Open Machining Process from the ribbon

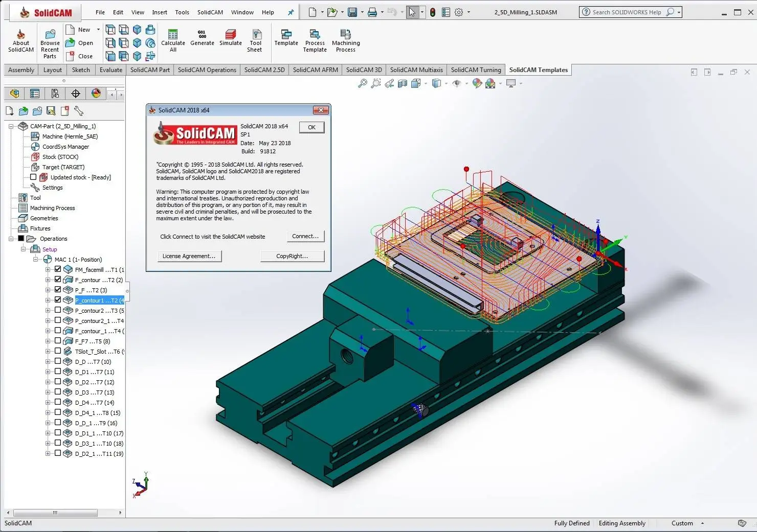point(346,41)
